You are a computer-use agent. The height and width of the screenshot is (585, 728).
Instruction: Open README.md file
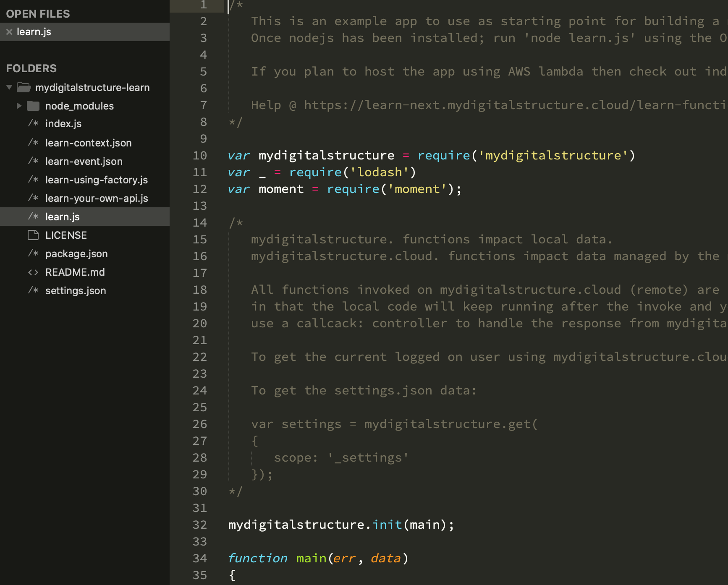(75, 272)
